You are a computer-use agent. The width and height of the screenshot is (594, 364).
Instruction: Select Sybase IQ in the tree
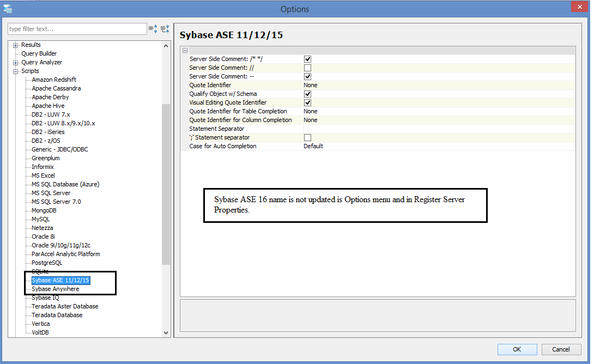click(x=45, y=298)
